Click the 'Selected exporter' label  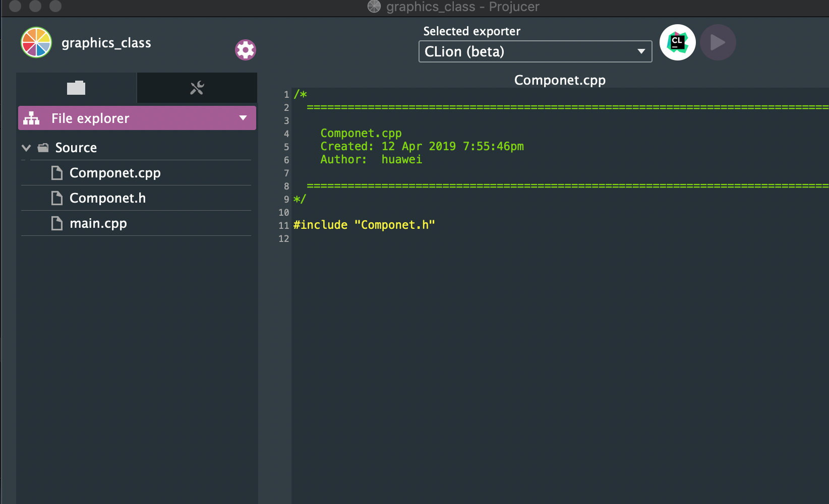472,31
